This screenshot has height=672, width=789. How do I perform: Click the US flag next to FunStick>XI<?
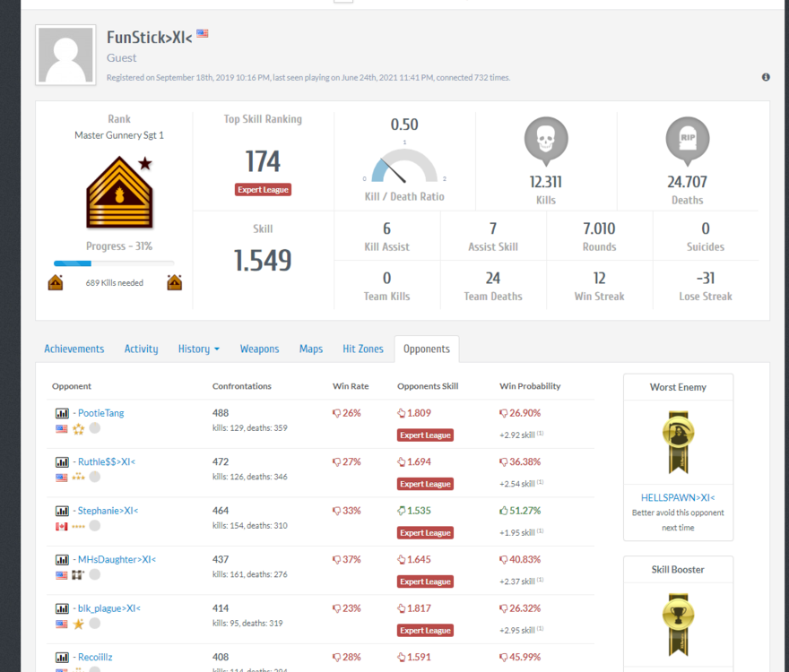(x=203, y=34)
